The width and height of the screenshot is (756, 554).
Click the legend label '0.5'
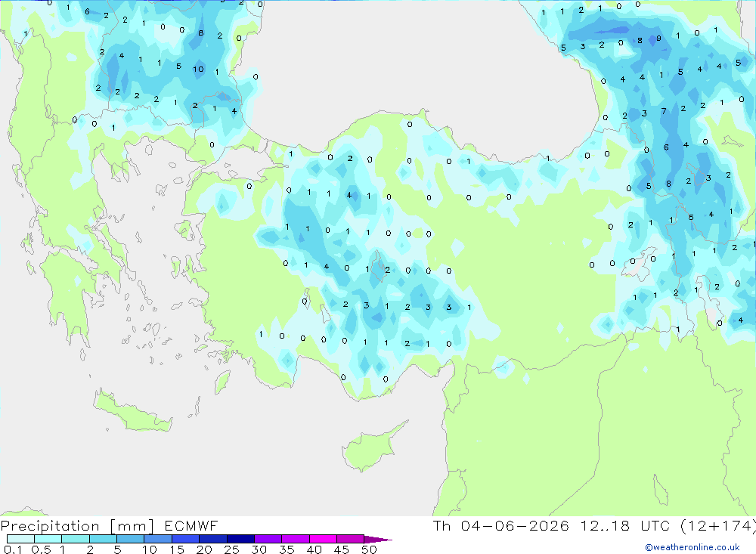click(x=41, y=549)
